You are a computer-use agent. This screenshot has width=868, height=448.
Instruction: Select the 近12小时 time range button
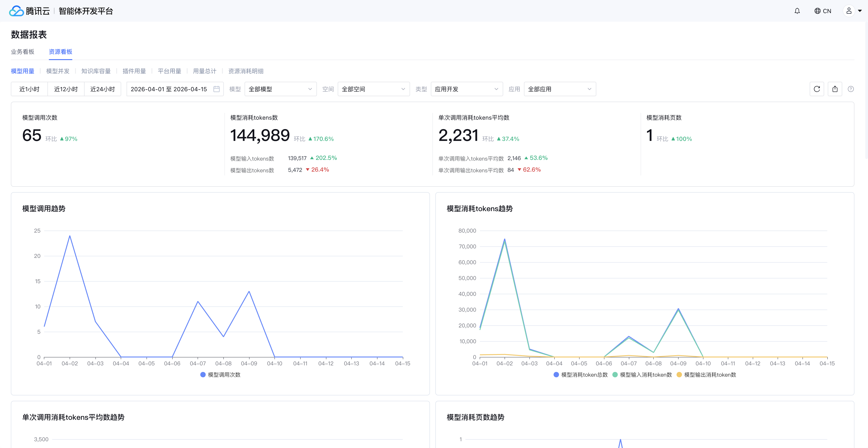pos(66,89)
